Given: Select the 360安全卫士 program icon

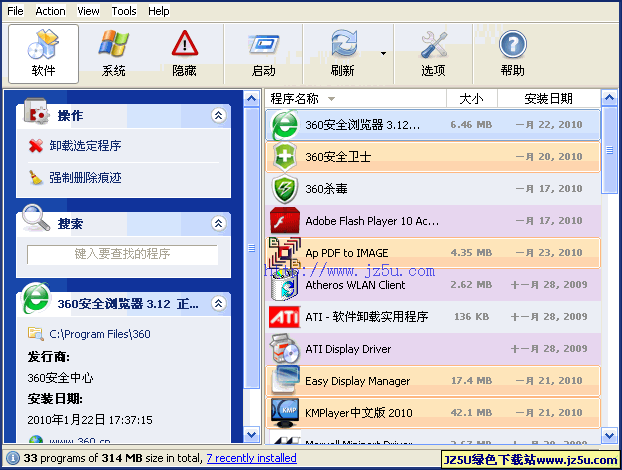Looking at the screenshot, I should tap(285, 157).
